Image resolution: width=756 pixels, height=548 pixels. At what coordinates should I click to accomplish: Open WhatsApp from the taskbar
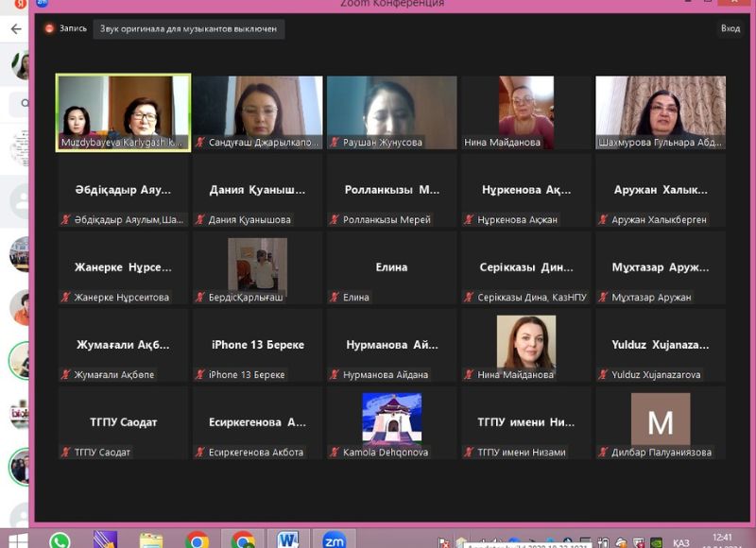click(x=60, y=540)
